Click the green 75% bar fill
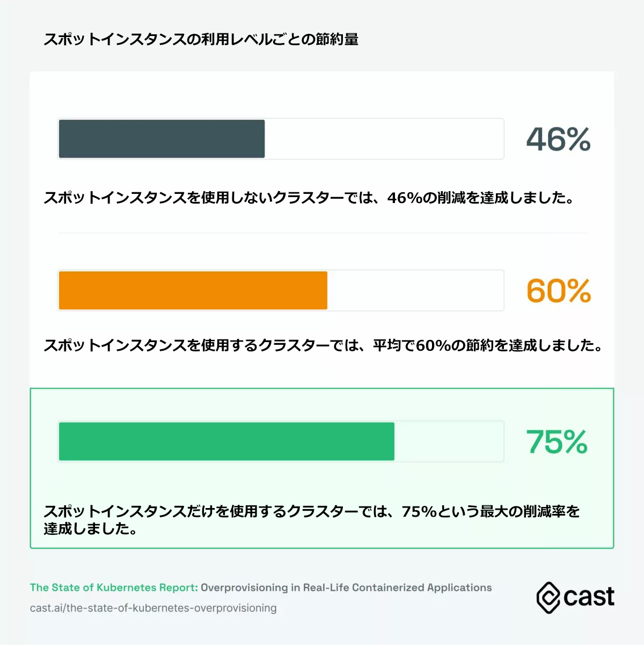Image resolution: width=644 pixels, height=645 pixels. tap(226, 441)
